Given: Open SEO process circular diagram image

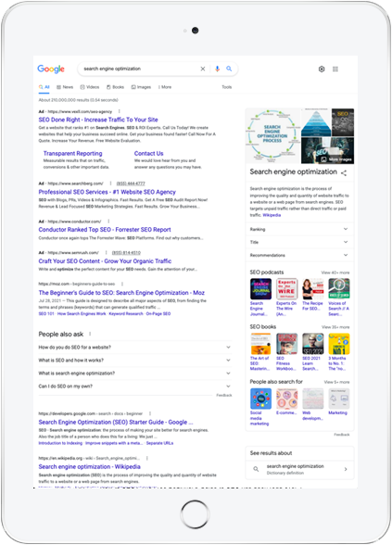Looking at the screenshot, I should 272,136.
